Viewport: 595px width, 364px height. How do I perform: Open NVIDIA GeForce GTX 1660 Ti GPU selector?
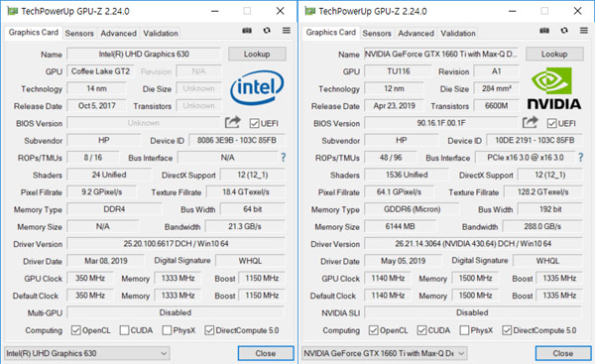[384, 353]
